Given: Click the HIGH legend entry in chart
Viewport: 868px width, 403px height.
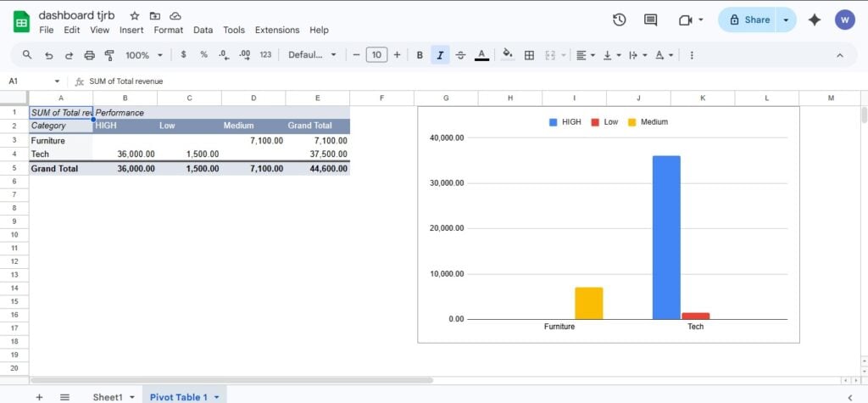Looking at the screenshot, I should 565,122.
